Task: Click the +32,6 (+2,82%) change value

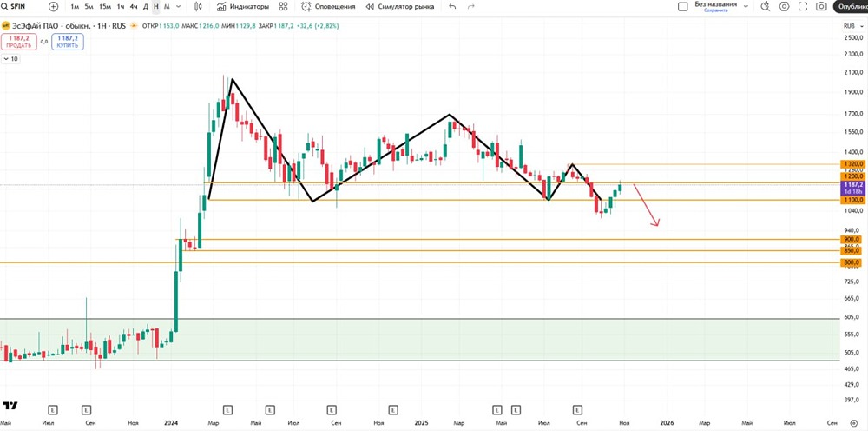Action: 317,26
